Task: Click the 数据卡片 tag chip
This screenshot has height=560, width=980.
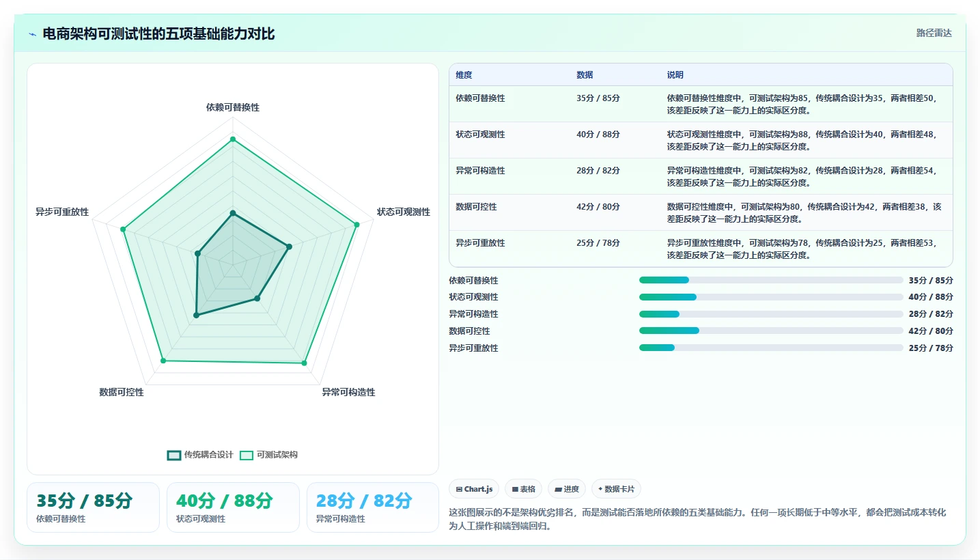Action: coord(616,489)
